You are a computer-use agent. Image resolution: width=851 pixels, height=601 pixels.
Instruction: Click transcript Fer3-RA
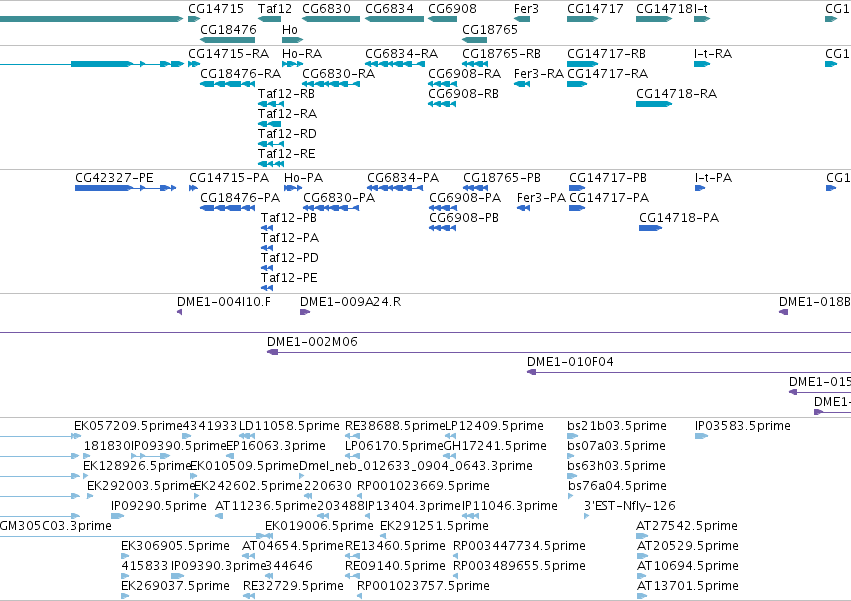coord(539,74)
